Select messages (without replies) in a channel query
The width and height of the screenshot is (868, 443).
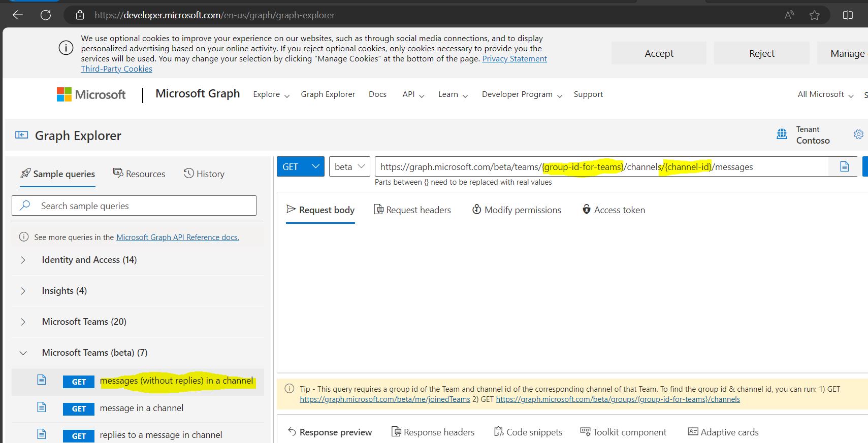(176, 381)
